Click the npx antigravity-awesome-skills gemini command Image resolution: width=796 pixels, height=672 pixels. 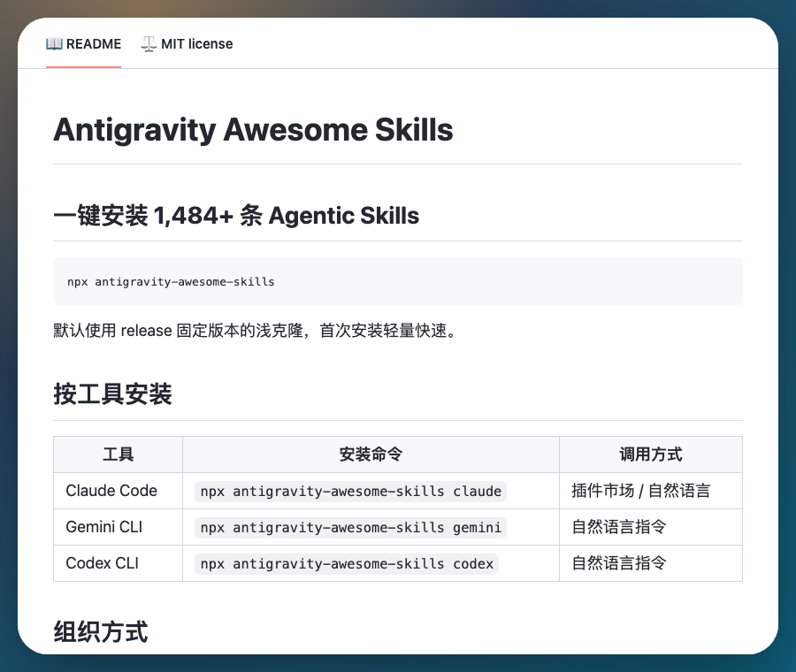pyautogui.click(x=350, y=528)
